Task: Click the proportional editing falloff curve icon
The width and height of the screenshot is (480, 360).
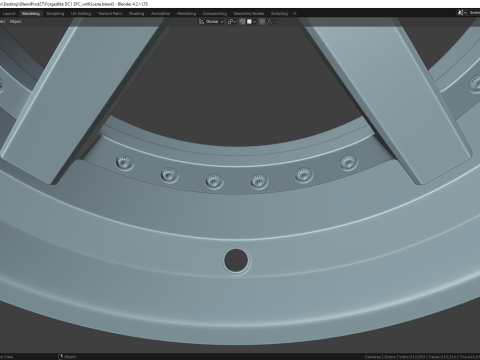Action: click(x=269, y=22)
